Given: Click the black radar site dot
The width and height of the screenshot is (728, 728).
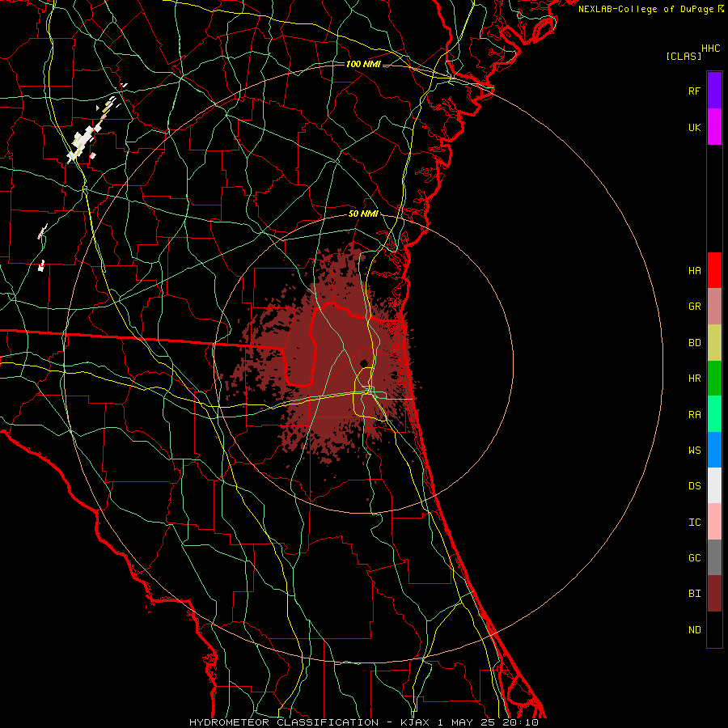Looking at the screenshot, I should point(365,363).
